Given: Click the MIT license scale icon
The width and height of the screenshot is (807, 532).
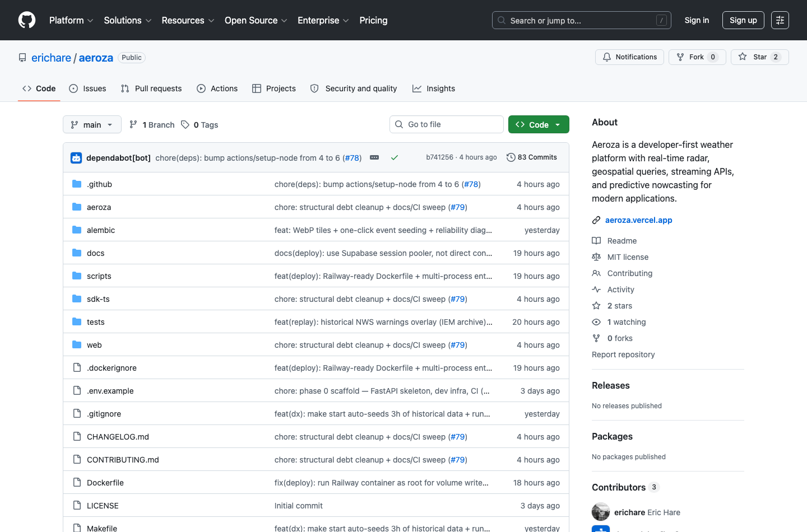Looking at the screenshot, I should click(596, 257).
